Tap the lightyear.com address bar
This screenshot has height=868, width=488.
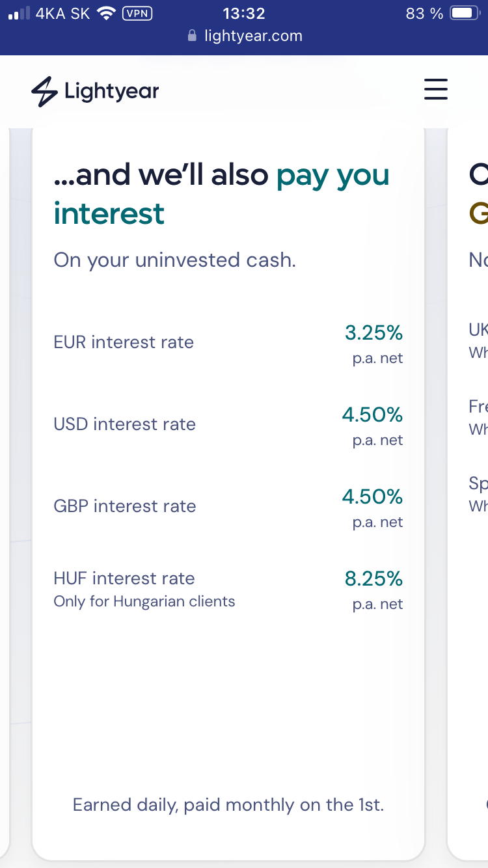[x=244, y=35]
